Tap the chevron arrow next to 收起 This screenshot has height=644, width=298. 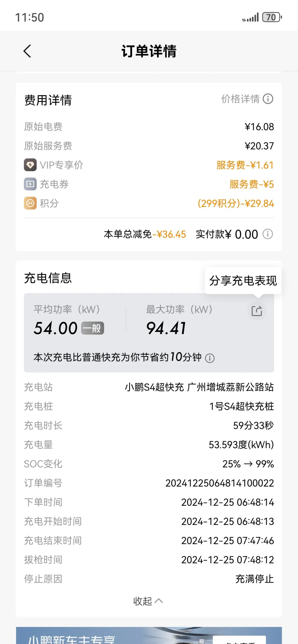[x=159, y=601]
